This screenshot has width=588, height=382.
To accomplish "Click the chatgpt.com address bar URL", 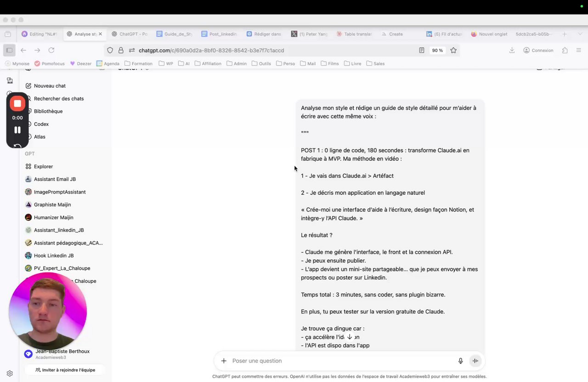I will [211, 50].
